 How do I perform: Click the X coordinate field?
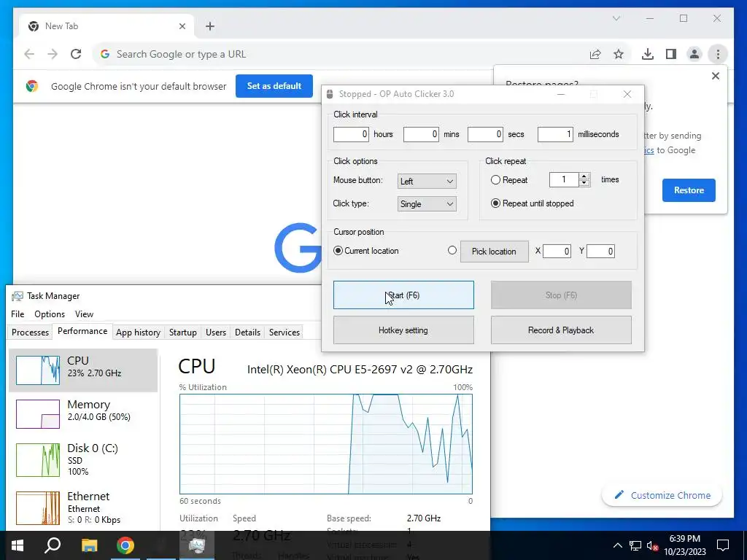pyautogui.click(x=557, y=251)
